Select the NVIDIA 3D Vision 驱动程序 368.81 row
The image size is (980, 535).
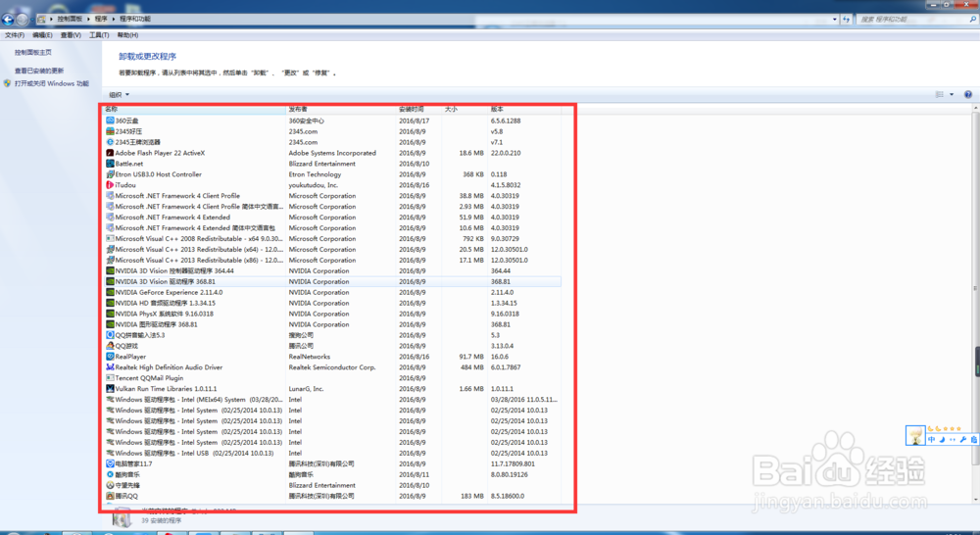coord(332,281)
